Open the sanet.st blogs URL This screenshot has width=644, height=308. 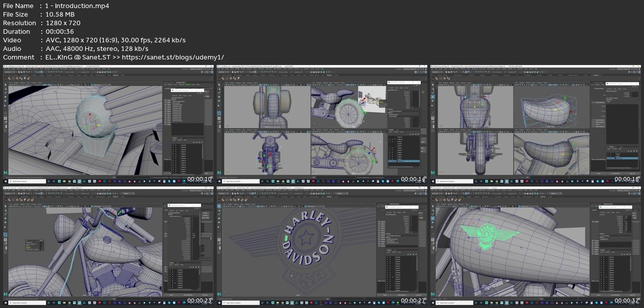pyautogui.click(x=173, y=57)
